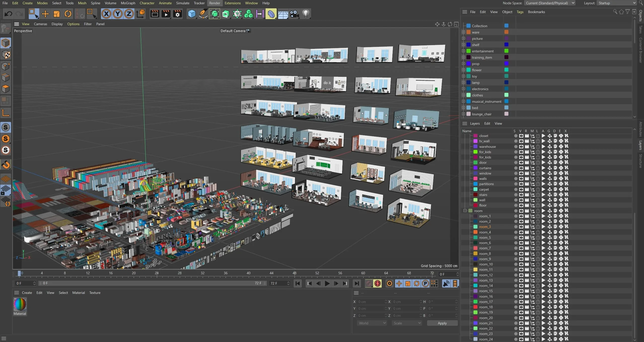Viewport: 644px width, 342px height.
Task: Add a Camera object
Action: pos(294,14)
